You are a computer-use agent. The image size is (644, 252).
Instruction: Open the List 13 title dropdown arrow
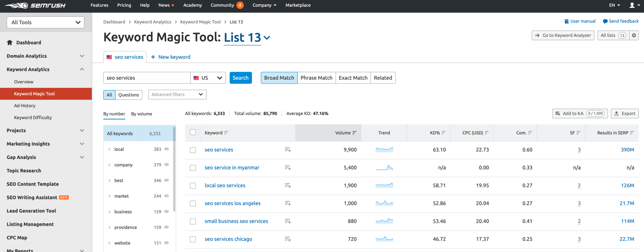click(267, 38)
